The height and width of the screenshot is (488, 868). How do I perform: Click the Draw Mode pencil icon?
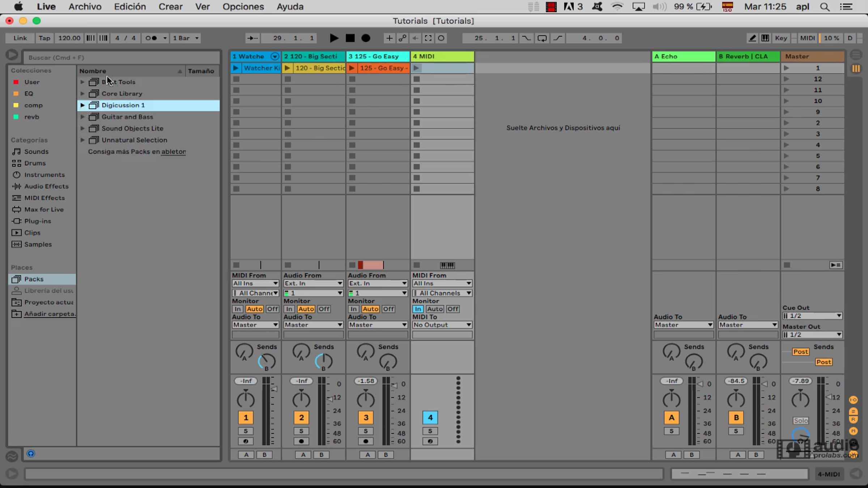tap(752, 38)
